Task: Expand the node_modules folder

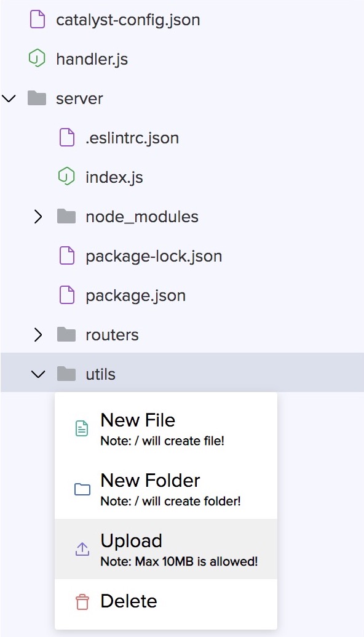Action: tap(38, 217)
